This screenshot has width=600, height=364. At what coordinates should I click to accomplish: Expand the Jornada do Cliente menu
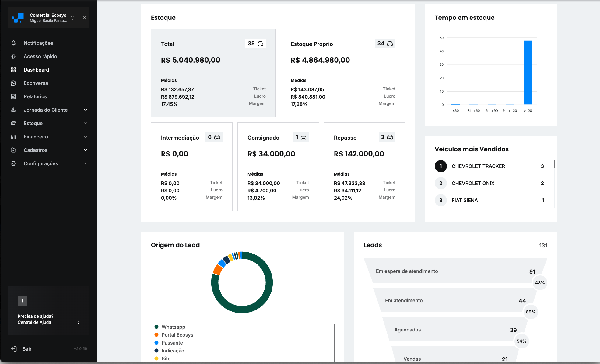[x=86, y=110]
